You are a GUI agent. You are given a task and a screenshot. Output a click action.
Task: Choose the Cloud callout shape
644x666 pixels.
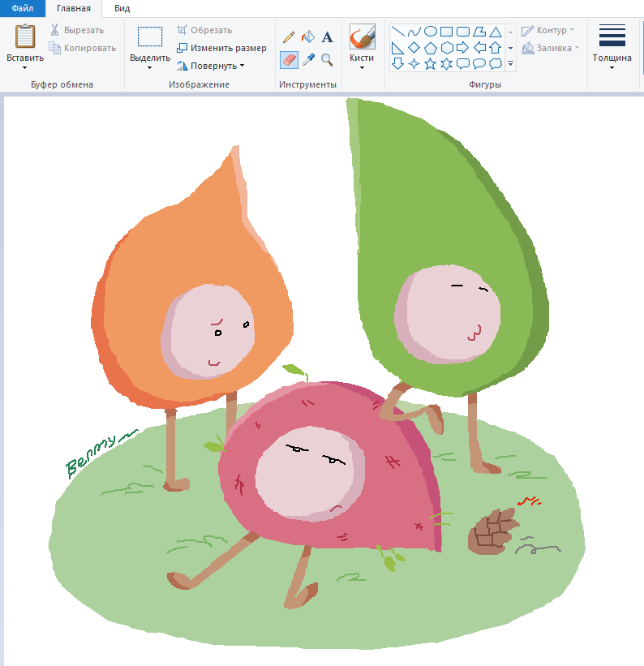coord(496,64)
